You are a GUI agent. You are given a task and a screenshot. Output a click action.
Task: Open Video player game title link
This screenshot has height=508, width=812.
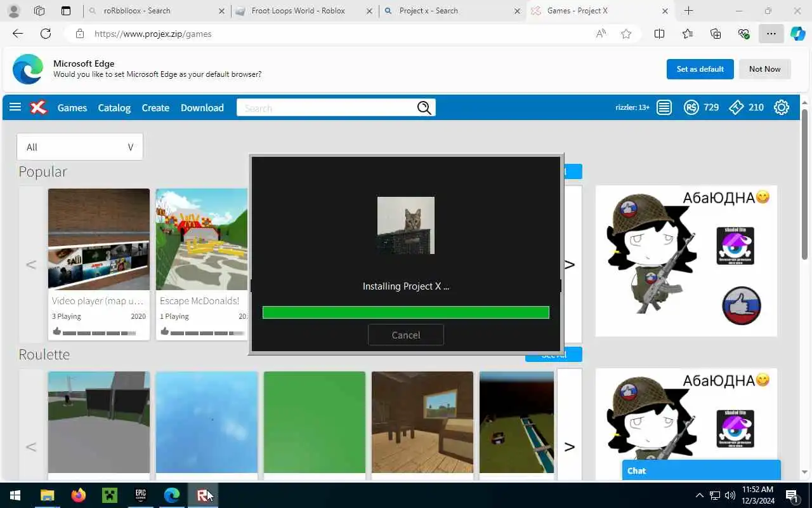point(98,301)
